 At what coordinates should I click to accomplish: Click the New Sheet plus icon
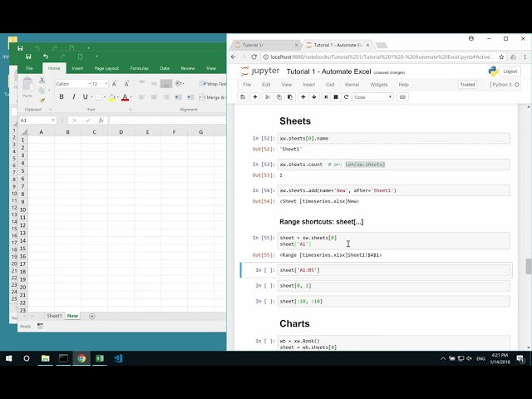pyautogui.click(x=92, y=316)
